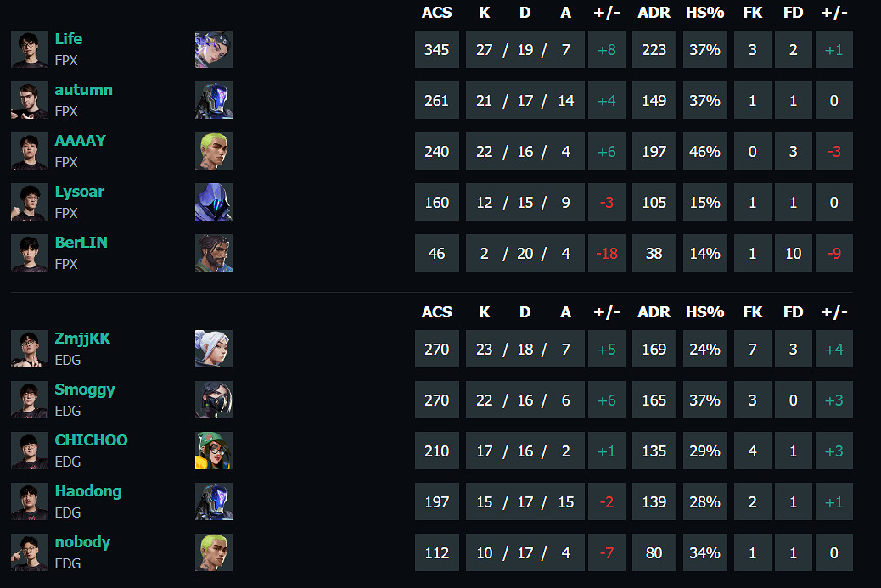Click the CHICHOO player name
Screen dimensions: 881x588
point(91,440)
